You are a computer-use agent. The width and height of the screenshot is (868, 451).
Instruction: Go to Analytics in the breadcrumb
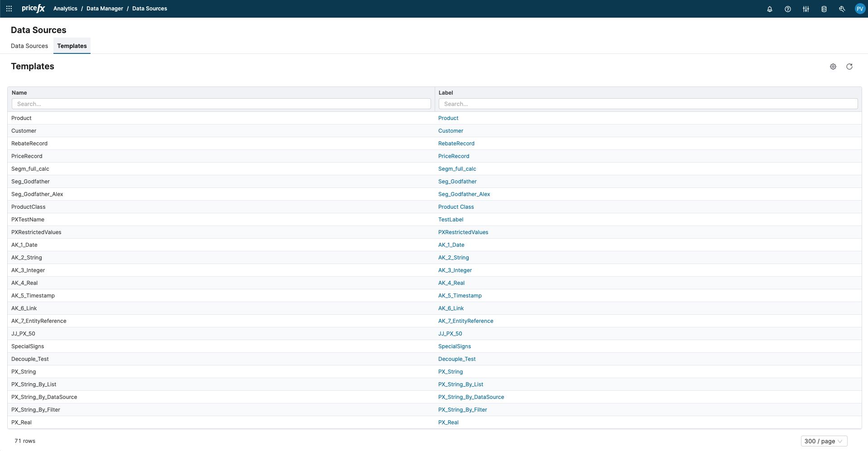[65, 9]
